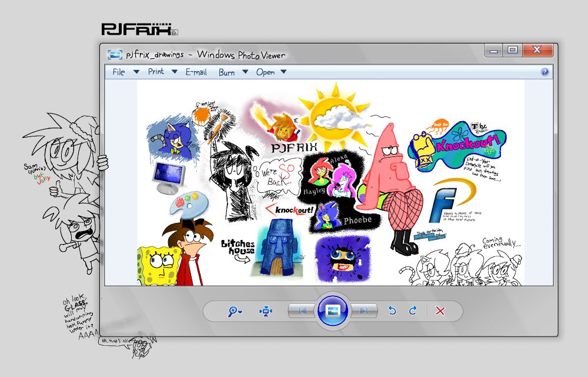Screen dimensions: 588x377
Task: Expand the Print dropdown arrow
Action: (175, 71)
